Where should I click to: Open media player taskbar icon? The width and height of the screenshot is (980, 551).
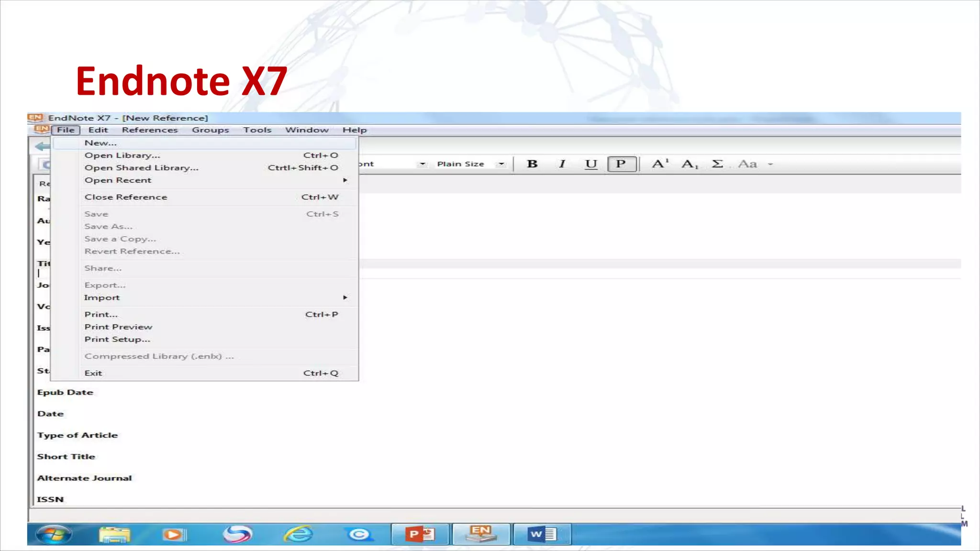(x=174, y=535)
